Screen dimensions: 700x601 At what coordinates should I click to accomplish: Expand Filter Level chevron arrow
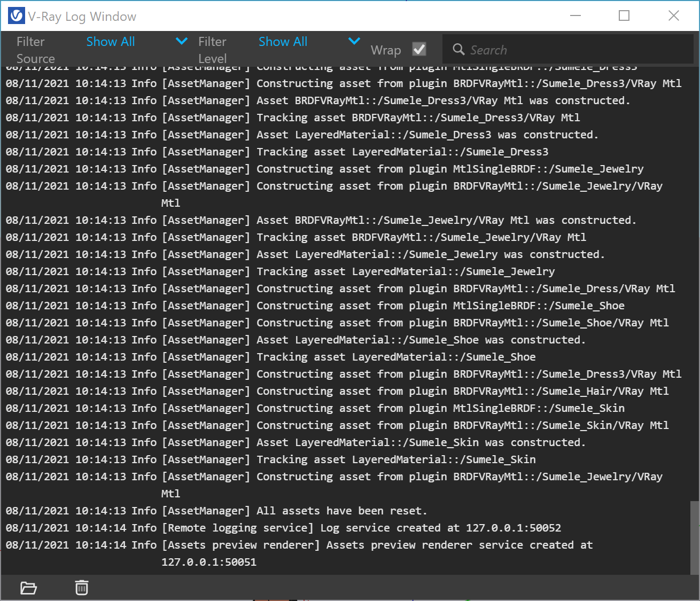(x=354, y=41)
